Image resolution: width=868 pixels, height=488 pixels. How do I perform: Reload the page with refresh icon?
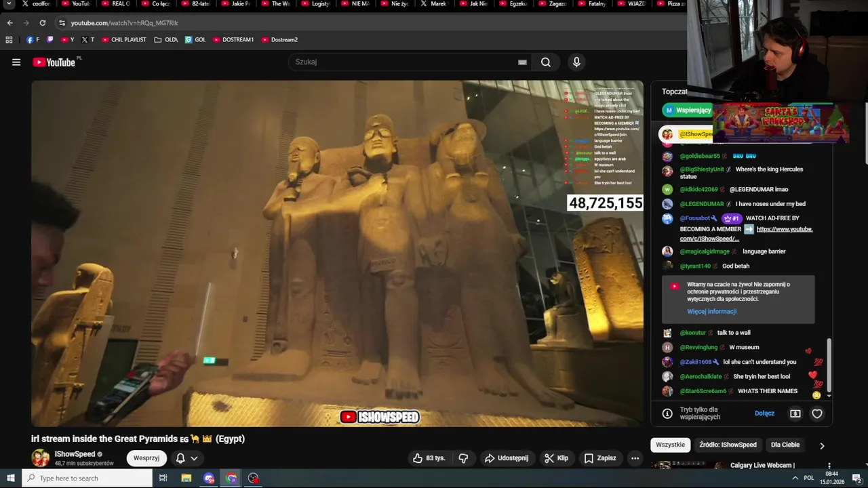click(42, 23)
